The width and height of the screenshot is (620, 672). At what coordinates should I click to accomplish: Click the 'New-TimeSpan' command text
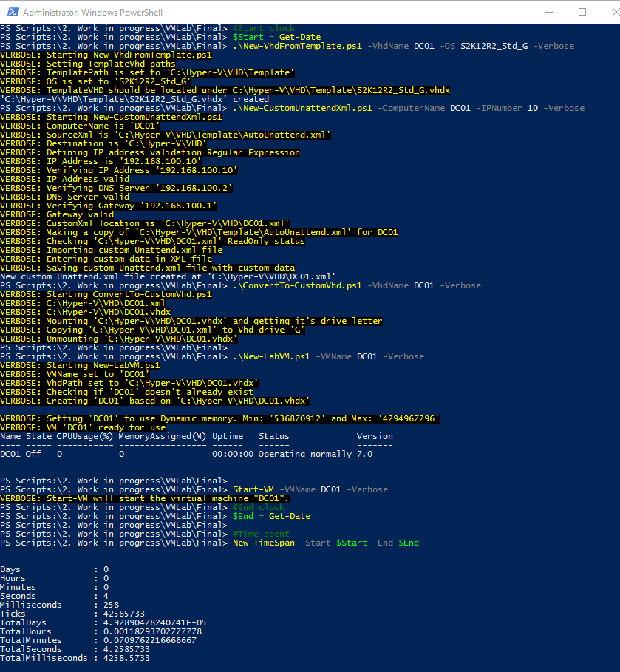tap(264, 543)
